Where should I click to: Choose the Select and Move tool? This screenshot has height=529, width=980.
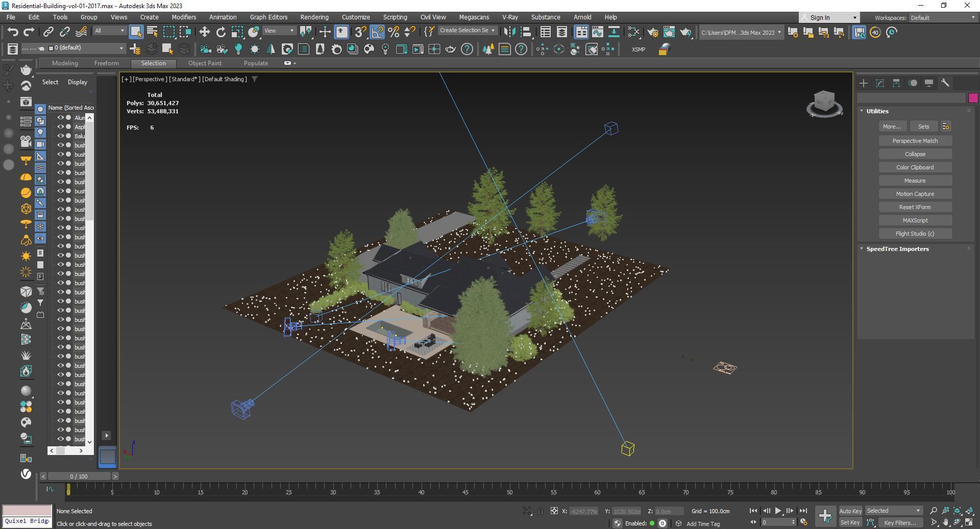pos(204,32)
